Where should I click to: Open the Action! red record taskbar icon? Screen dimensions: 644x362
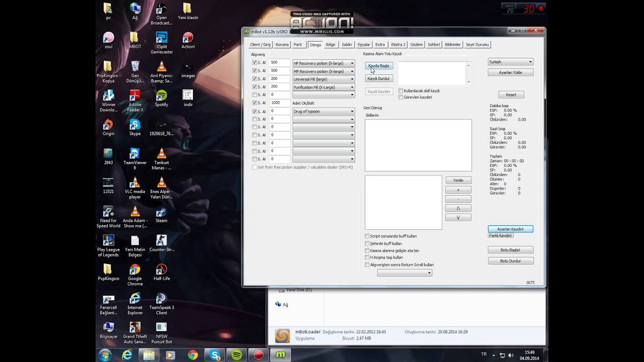[x=259, y=355]
